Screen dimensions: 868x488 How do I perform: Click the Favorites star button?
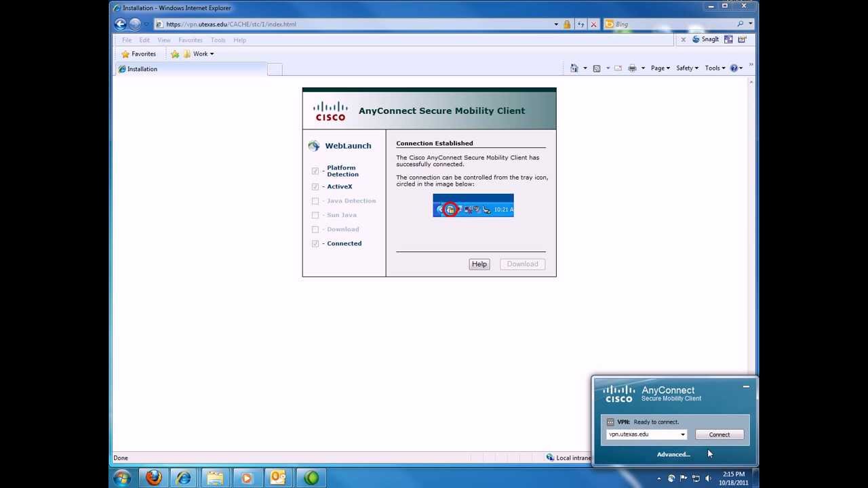point(138,54)
